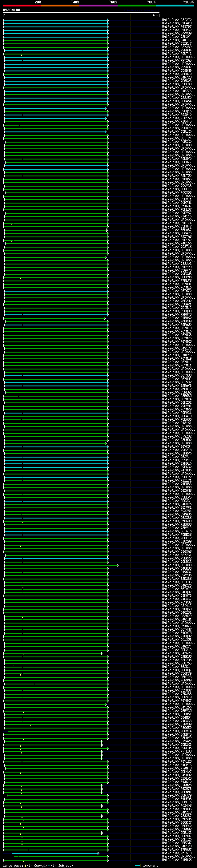Click the green alignment bar for UniRef100_Q4KTF7
Image resolution: width=197 pixels, height=868 pixels.
tap(56, 40)
